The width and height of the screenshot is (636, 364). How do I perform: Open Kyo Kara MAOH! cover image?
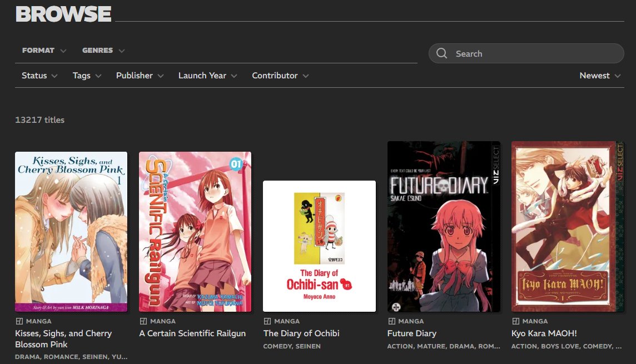click(x=568, y=226)
